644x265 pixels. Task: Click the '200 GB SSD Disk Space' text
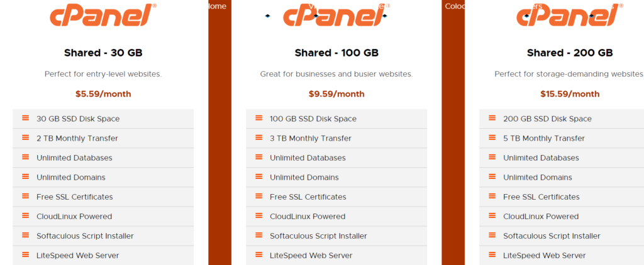point(548,119)
